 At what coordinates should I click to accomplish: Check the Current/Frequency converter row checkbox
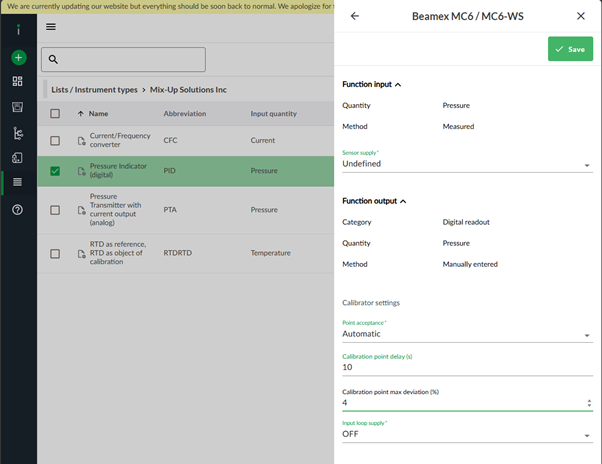click(55, 141)
